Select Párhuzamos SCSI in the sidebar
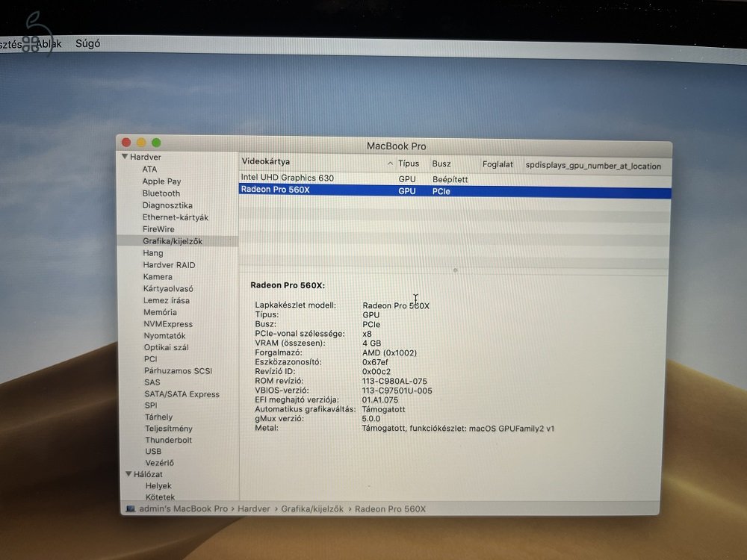Screen dimensions: 747x560 click(x=179, y=370)
